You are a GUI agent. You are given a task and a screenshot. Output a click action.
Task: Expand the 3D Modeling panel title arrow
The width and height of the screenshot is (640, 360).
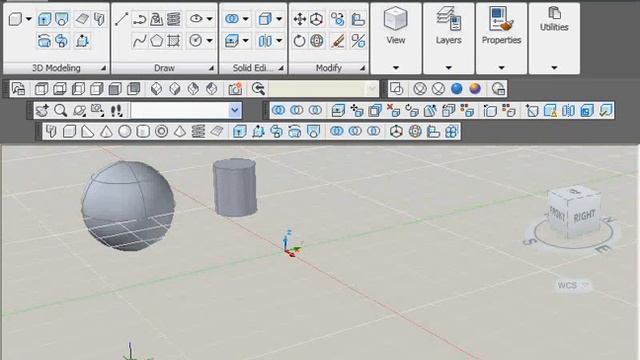(103, 68)
